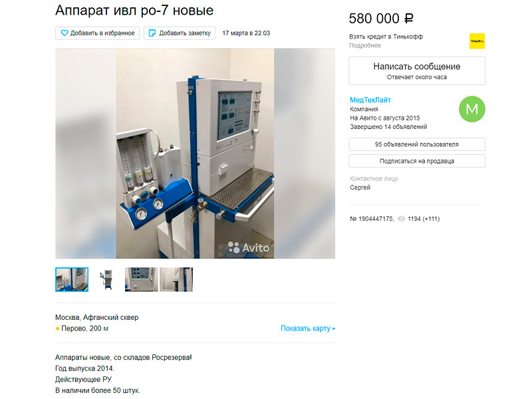The image size is (532, 399).
Task: Select the first highlighted photo thumbnail
Action: coord(72,279)
